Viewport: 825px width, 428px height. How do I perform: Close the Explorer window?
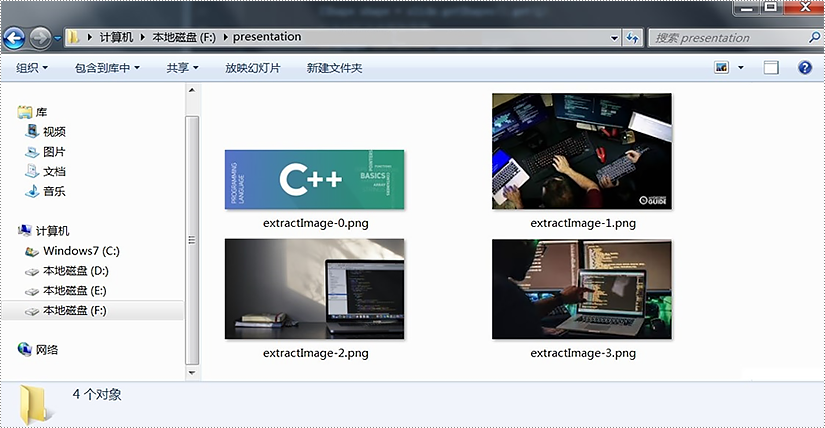tap(804, 7)
